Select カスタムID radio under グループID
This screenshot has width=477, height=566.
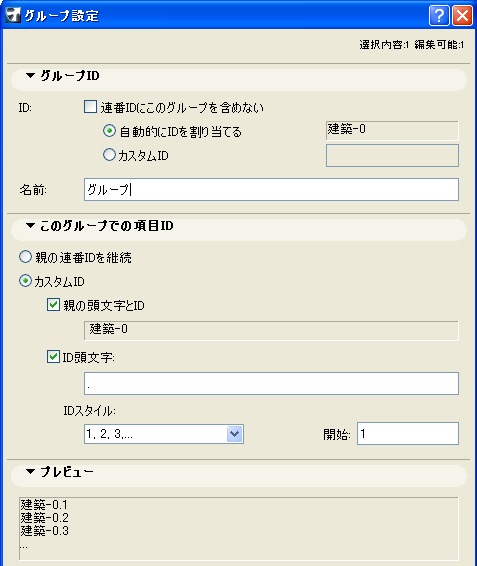(x=109, y=155)
